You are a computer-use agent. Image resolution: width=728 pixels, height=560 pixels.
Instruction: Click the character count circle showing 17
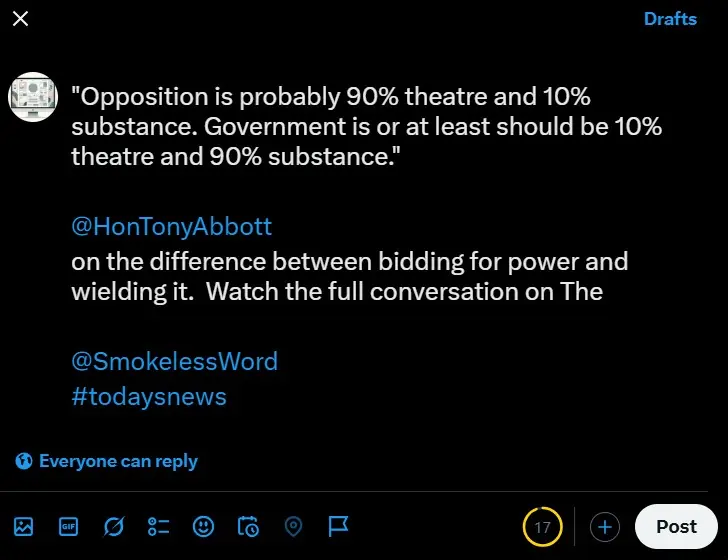click(x=543, y=527)
